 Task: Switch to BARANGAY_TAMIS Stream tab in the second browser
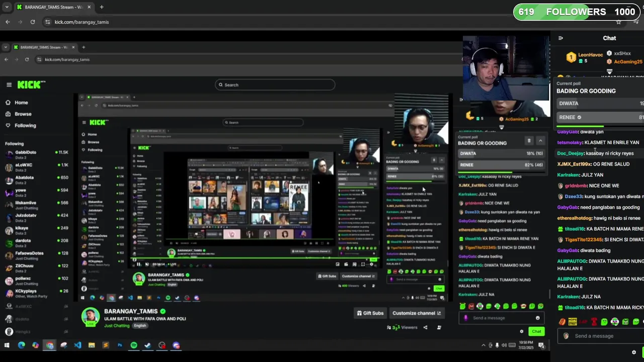point(45,47)
